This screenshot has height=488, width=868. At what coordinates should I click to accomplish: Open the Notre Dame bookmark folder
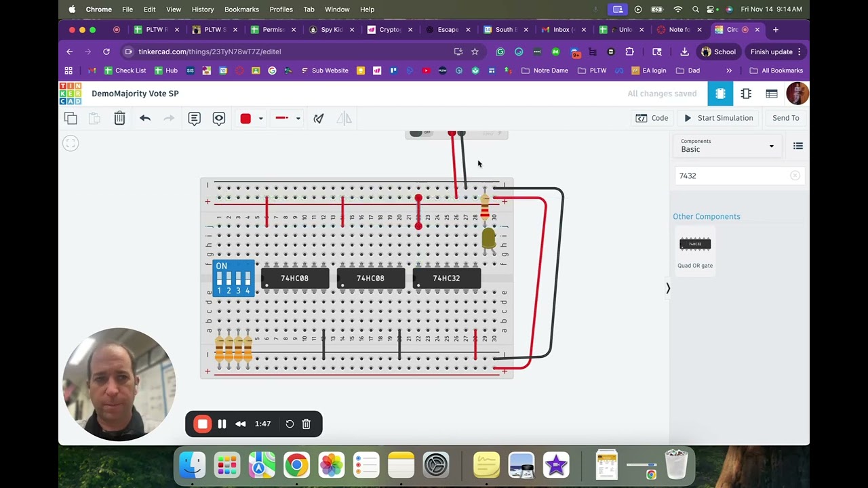[545, 70]
